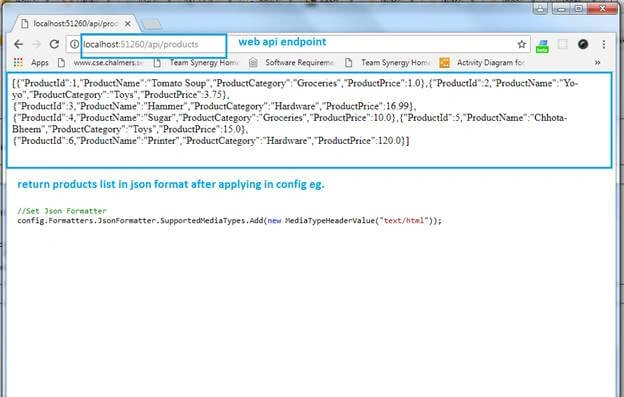The image size is (624, 397).
Task: Click the forward navigation arrow
Action: click(36, 44)
